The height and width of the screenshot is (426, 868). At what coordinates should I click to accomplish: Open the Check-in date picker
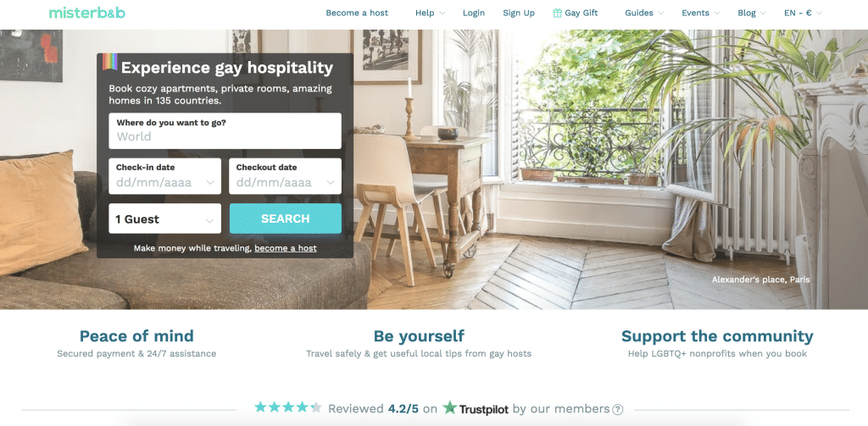point(165,176)
